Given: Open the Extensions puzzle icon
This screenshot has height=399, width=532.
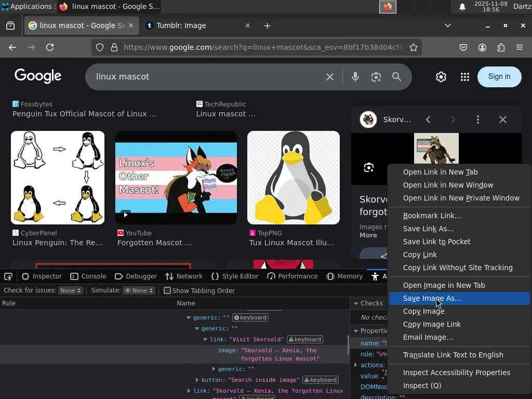Looking at the screenshot, I should click(501, 47).
